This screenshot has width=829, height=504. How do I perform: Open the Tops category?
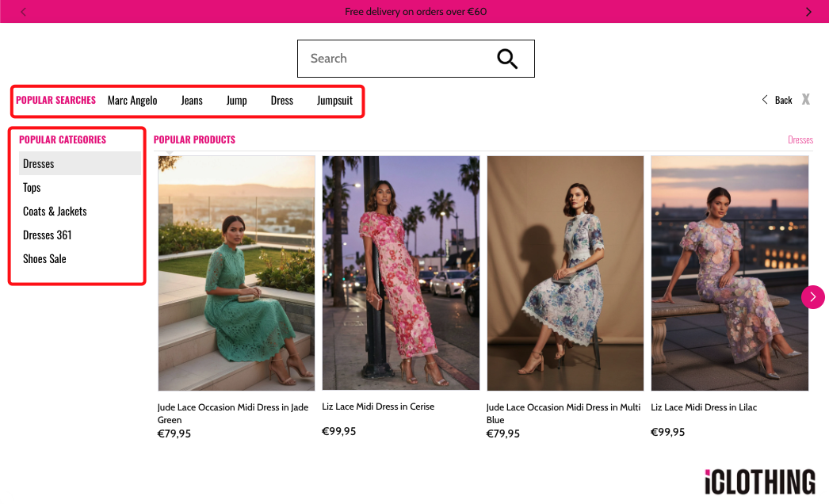pos(32,188)
